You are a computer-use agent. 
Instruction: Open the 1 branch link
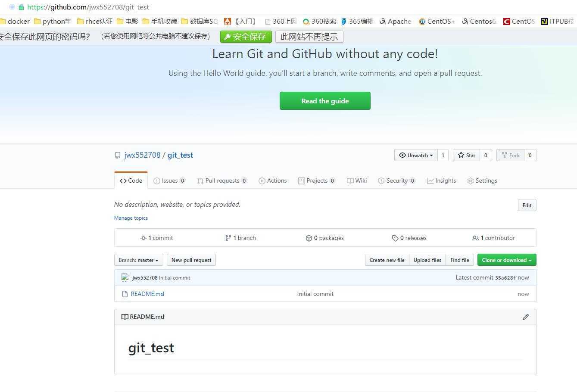(x=240, y=238)
